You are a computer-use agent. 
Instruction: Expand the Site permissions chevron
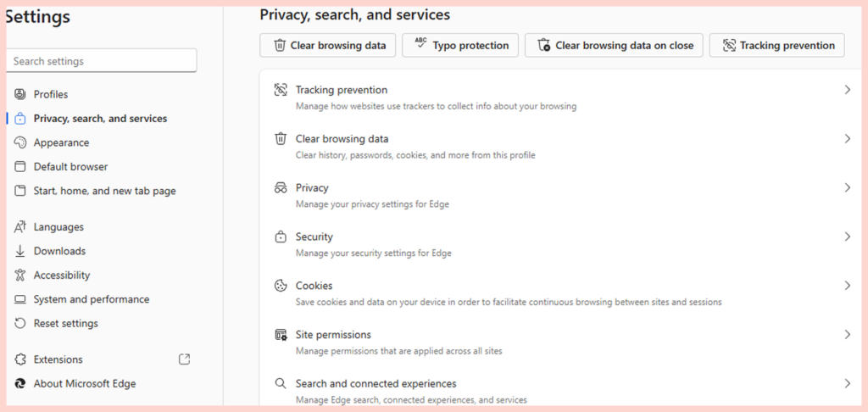point(847,335)
